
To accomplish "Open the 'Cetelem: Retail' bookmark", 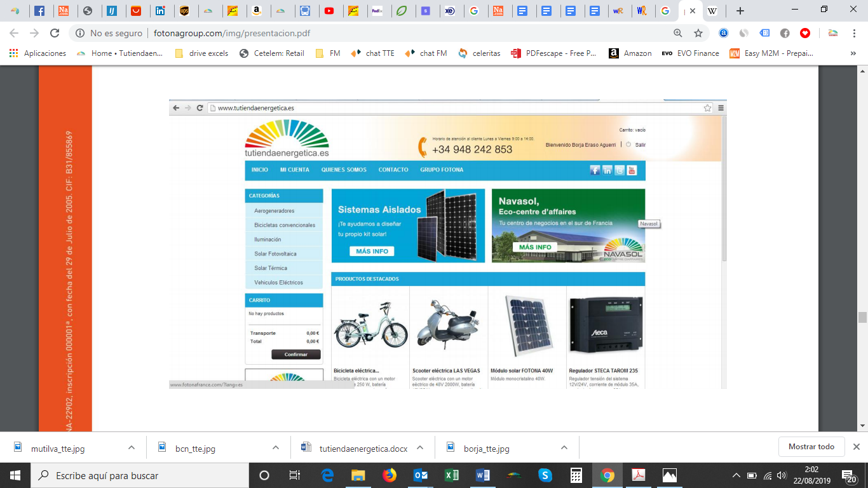I will coord(272,53).
